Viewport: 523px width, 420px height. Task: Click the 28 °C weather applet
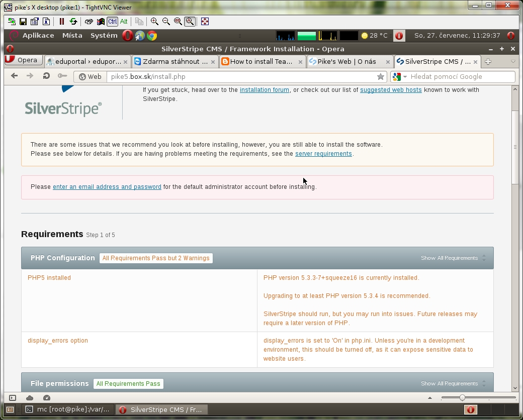(375, 35)
